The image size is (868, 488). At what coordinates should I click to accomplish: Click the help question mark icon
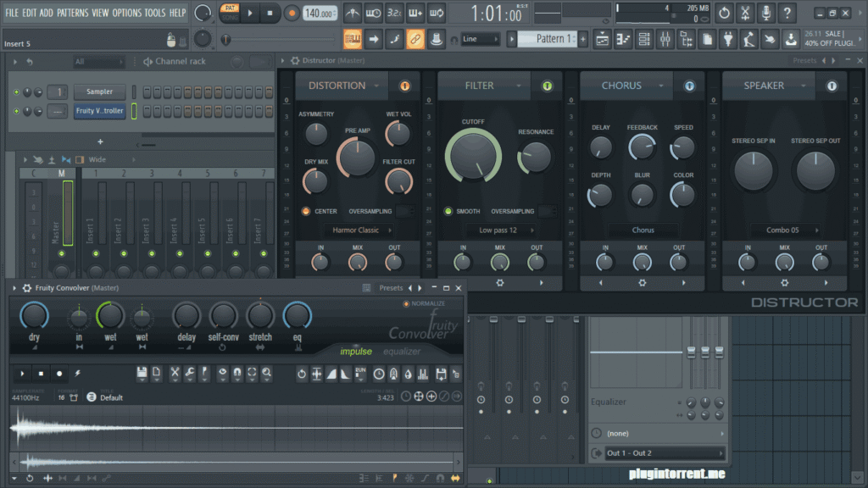click(x=787, y=13)
